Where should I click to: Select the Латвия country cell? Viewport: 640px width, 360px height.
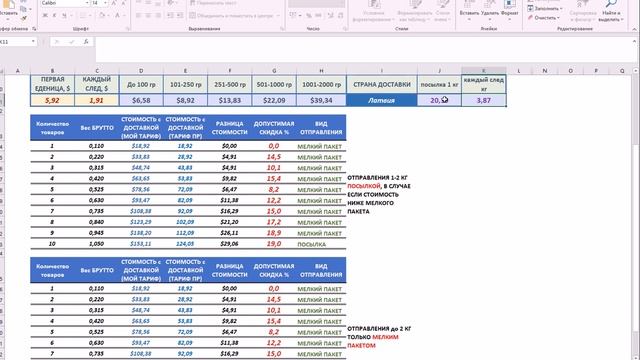[x=382, y=100]
